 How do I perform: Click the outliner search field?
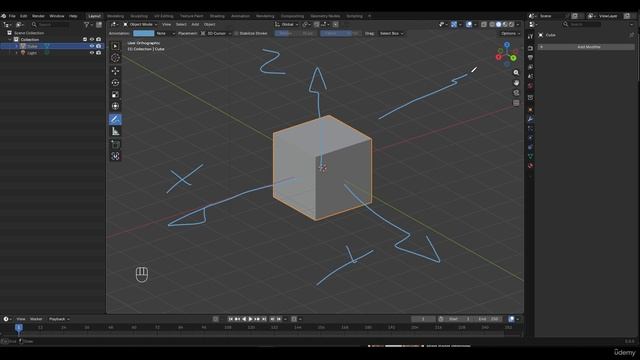[51, 25]
